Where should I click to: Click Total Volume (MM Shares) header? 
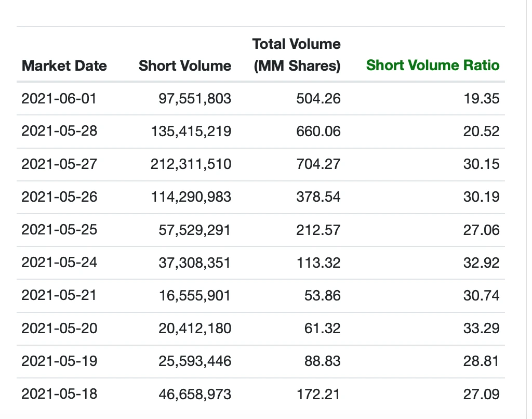pos(297,55)
